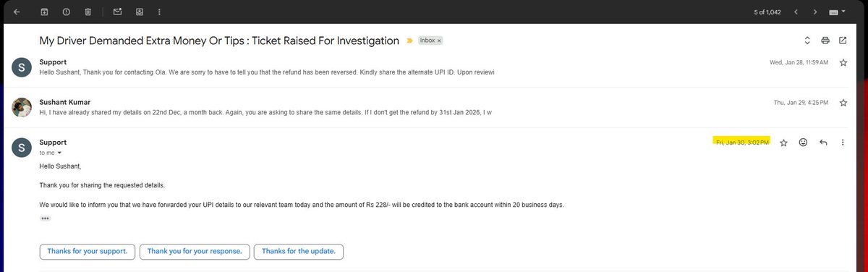Click sentence about Rs 228/- credit
868x272 pixels.
click(302, 205)
